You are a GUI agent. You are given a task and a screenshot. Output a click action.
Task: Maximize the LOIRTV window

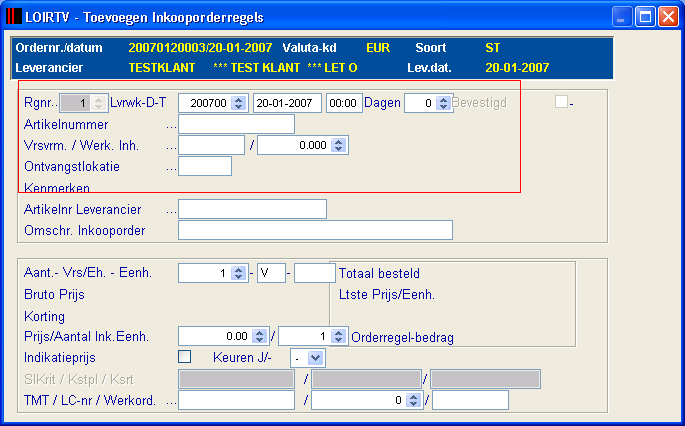645,17
